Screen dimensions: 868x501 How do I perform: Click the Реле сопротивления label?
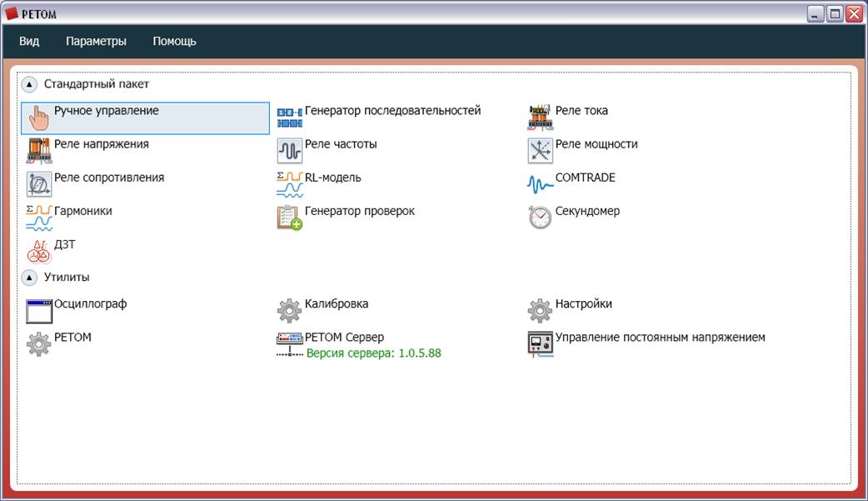[109, 178]
